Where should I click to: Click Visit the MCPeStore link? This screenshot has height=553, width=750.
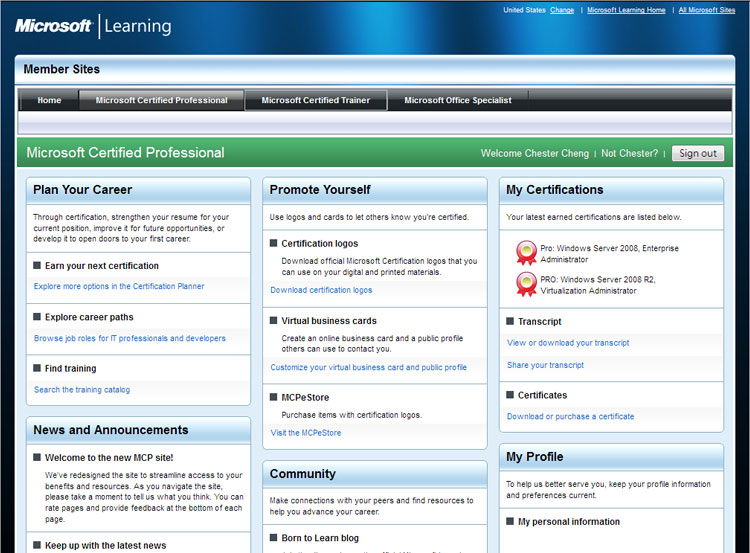306,433
